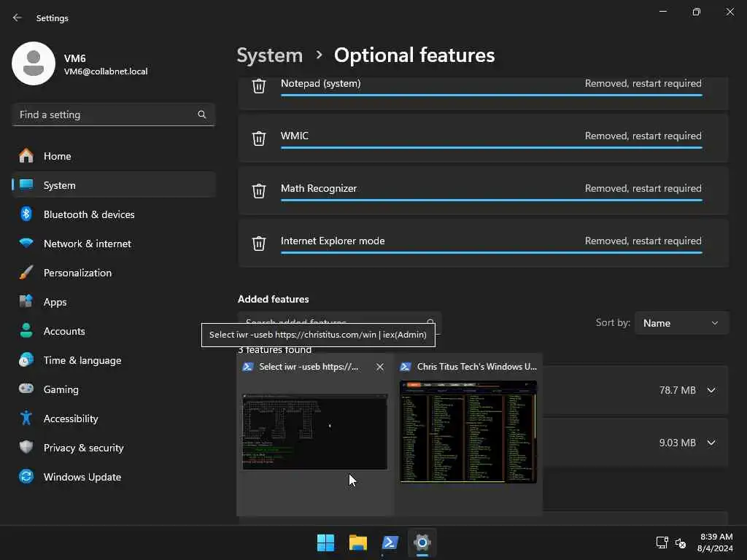Click the network icon in system tray
747x560 pixels.
click(x=662, y=542)
